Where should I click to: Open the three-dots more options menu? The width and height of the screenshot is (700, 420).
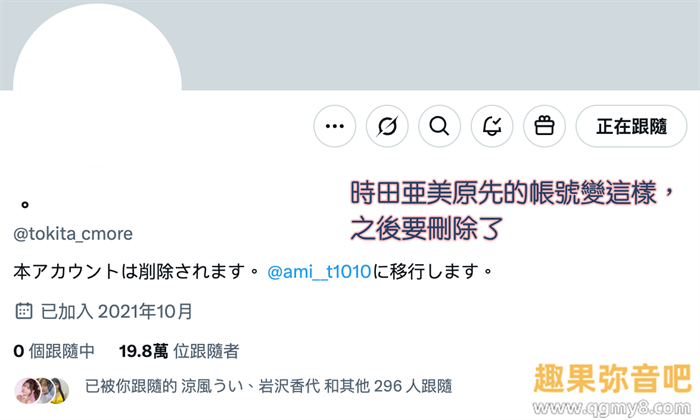[335, 126]
